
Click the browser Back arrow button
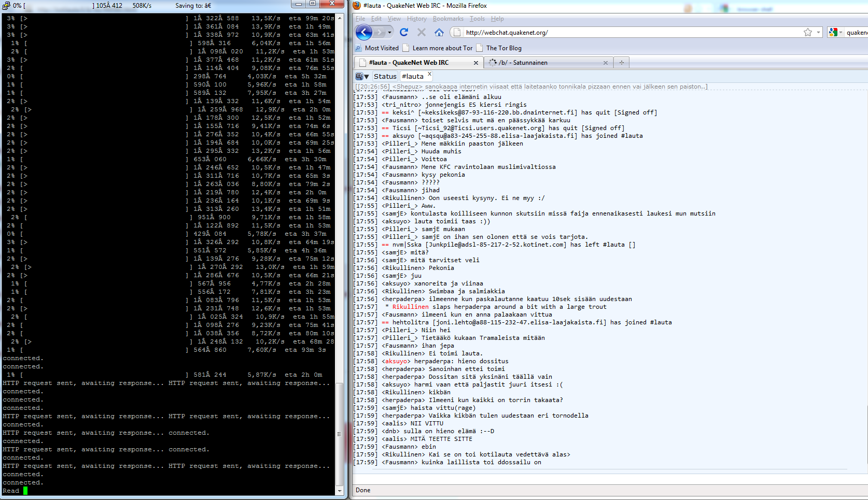363,32
